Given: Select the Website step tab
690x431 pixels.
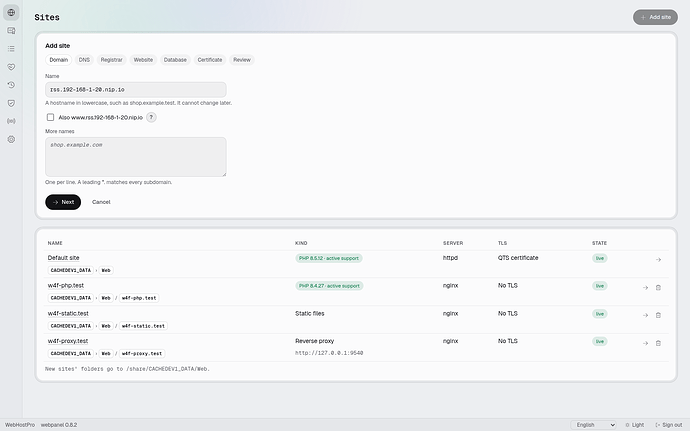Looking at the screenshot, I should [143, 60].
